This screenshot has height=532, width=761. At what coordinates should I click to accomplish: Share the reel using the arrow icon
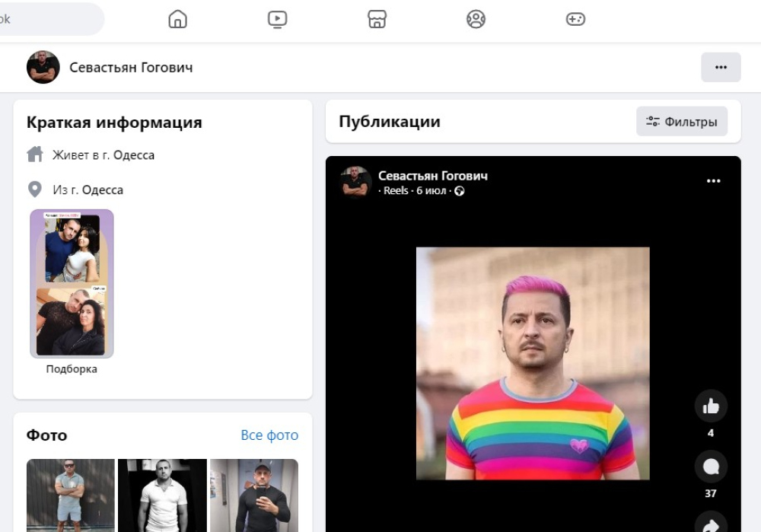click(x=711, y=524)
